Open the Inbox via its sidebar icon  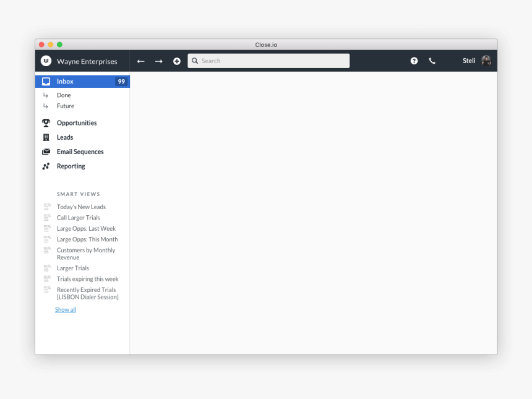point(46,81)
